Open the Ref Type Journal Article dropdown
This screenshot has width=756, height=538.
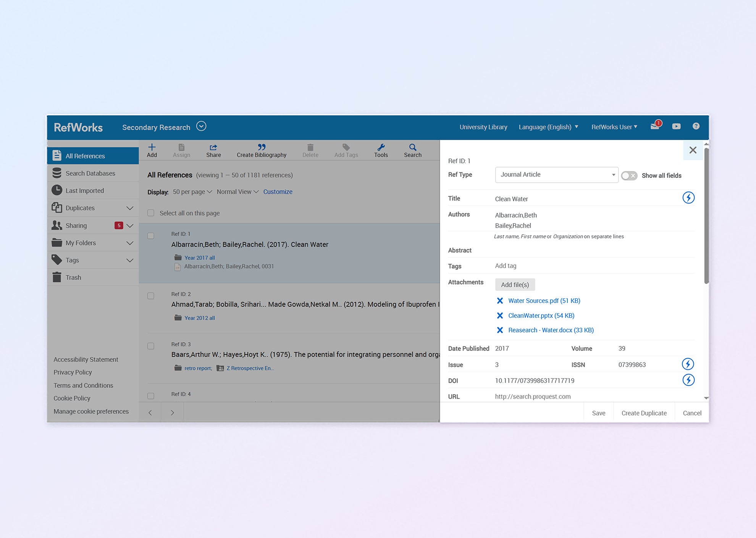[x=556, y=175]
